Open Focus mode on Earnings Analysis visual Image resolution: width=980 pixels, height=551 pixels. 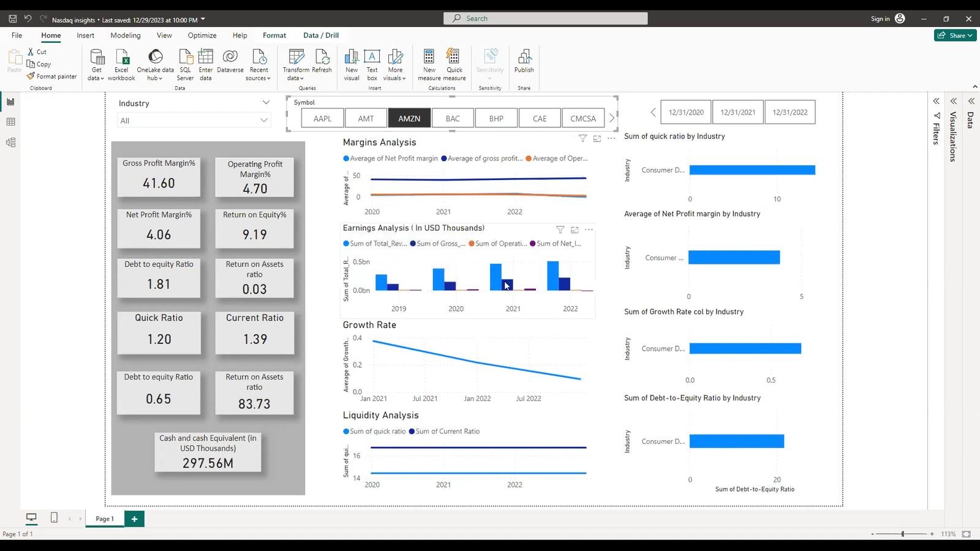575,230
